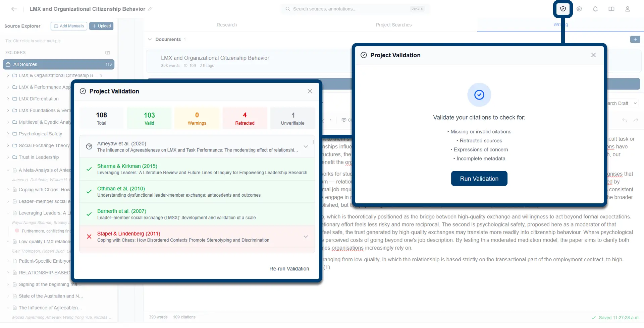Expand the Ameyaw et al. (2020) validation row

[306, 146]
